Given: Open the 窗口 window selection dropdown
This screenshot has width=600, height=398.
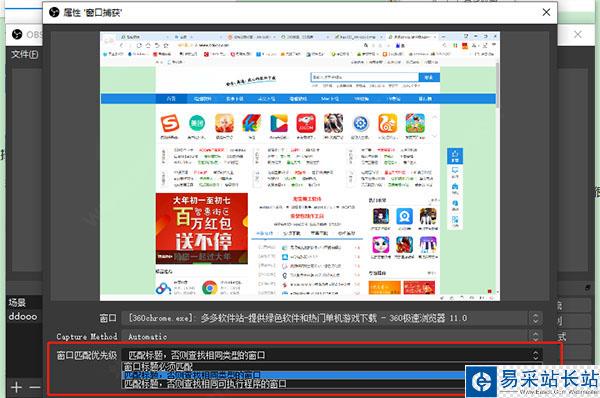Looking at the screenshot, I should 332,318.
